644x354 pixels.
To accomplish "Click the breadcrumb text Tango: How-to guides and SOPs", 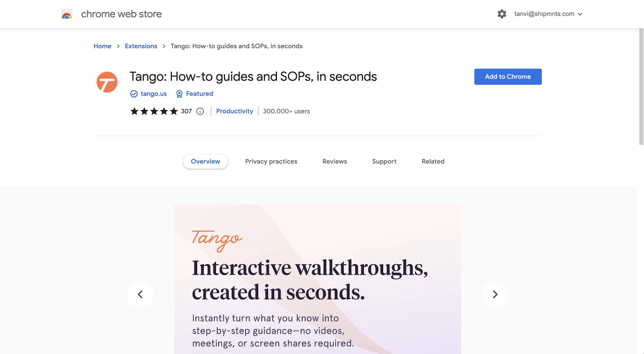I will 236,46.
